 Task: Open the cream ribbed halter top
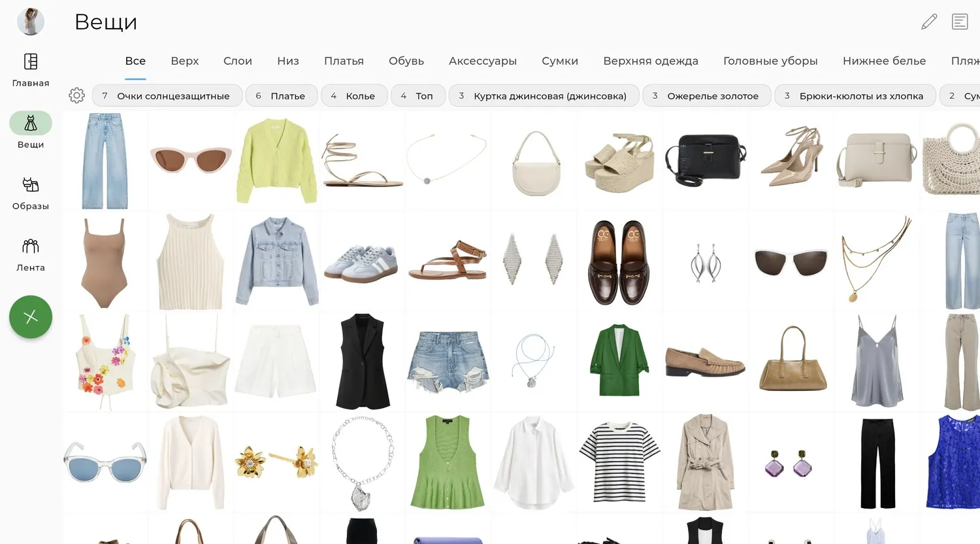pos(191,262)
